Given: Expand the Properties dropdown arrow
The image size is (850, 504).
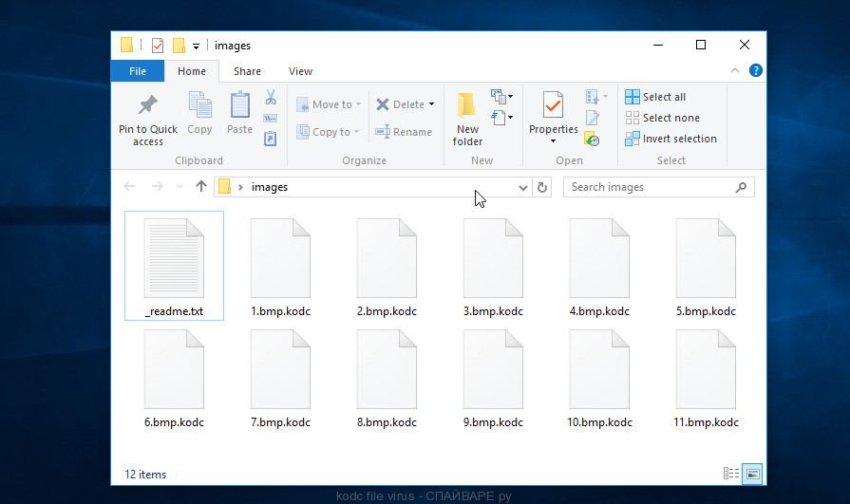Looking at the screenshot, I should (x=553, y=140).
